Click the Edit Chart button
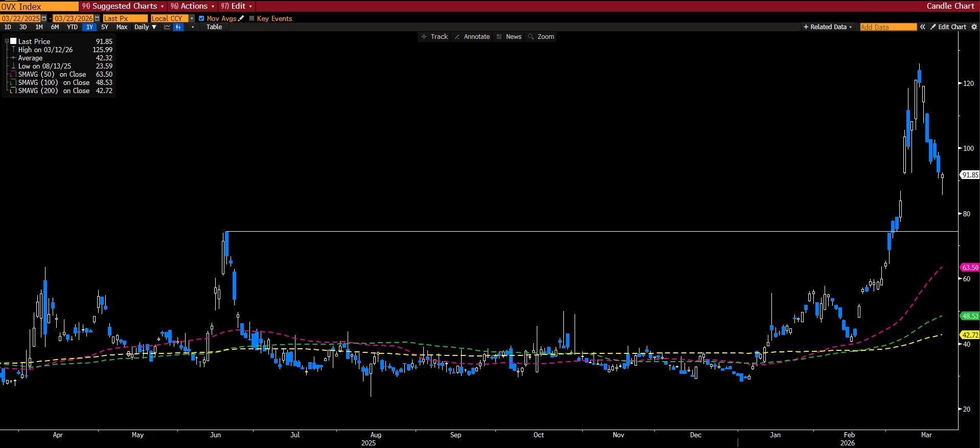 click(948, 27)
